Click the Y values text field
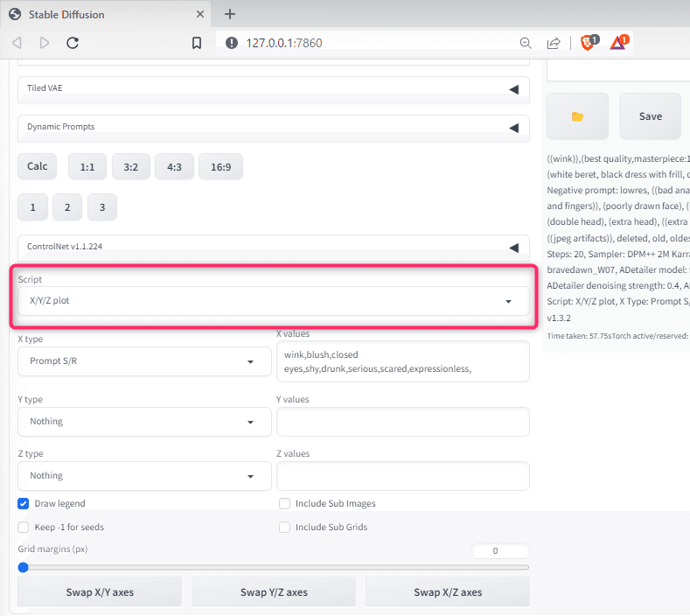The width and height of the screenshot is (690, 616). click(x=402, y=422)
